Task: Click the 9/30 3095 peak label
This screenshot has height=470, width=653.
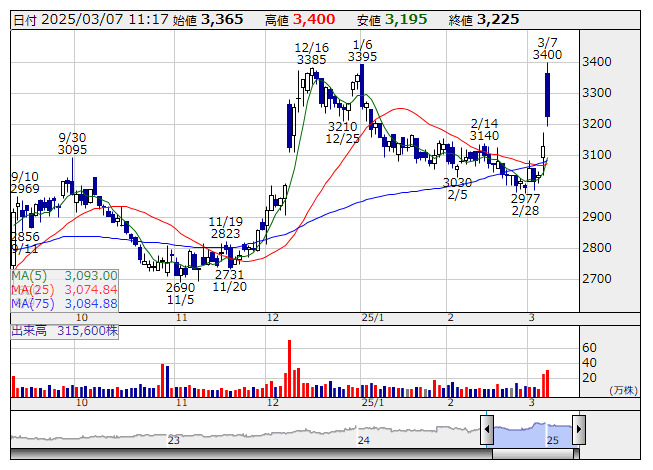Action: pos(72,144)
